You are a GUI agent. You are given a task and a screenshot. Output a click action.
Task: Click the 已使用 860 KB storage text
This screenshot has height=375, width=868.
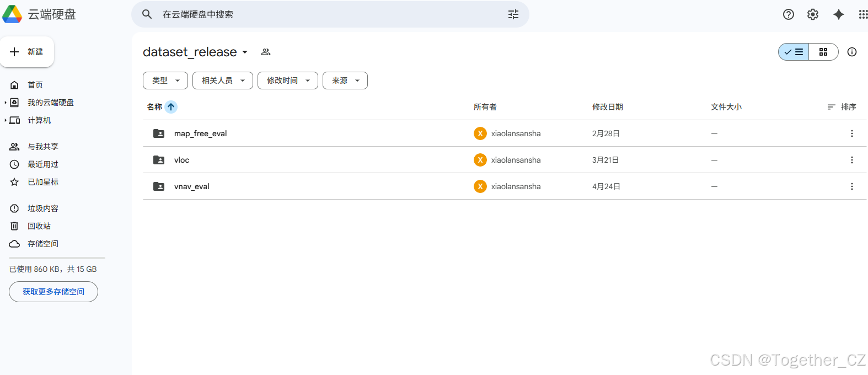coord(53,269)
